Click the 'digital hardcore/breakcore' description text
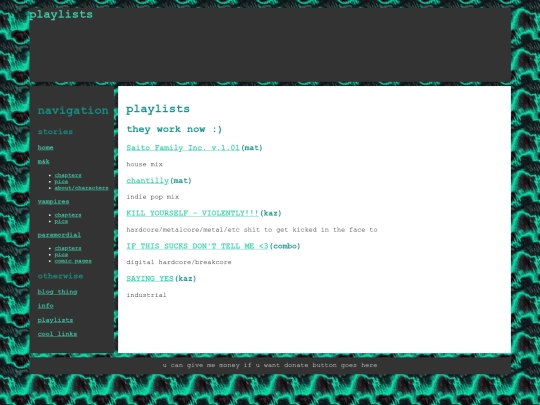 [x=179, y=262]
